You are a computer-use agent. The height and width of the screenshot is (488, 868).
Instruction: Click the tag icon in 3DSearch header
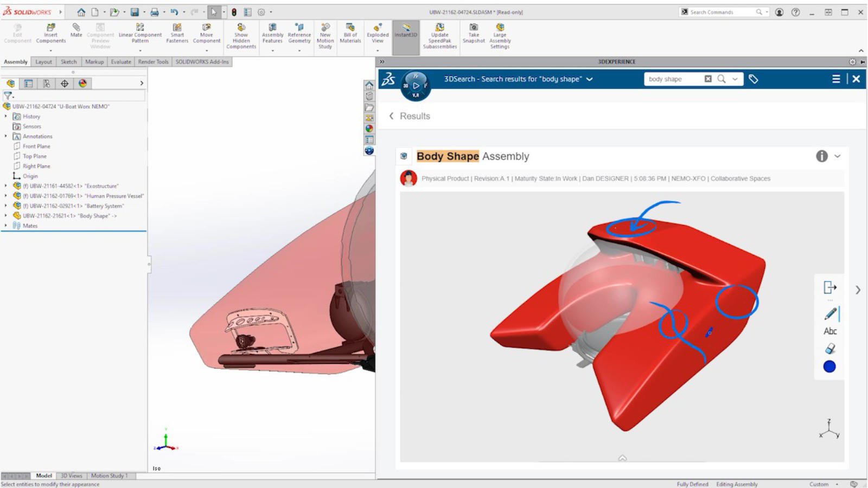[x=753, y=79]
